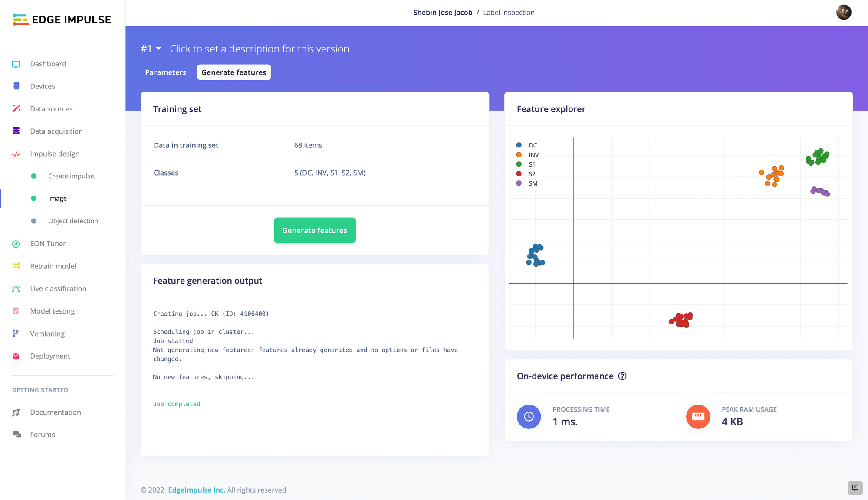Collapse the Impulse design section

click(x=55, y=154)
